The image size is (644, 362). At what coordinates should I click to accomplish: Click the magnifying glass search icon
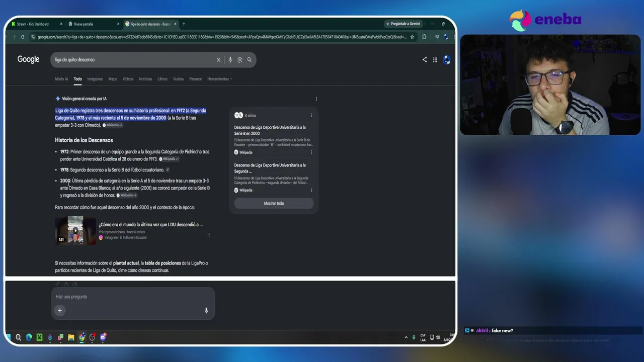click(x=249, y=60)
